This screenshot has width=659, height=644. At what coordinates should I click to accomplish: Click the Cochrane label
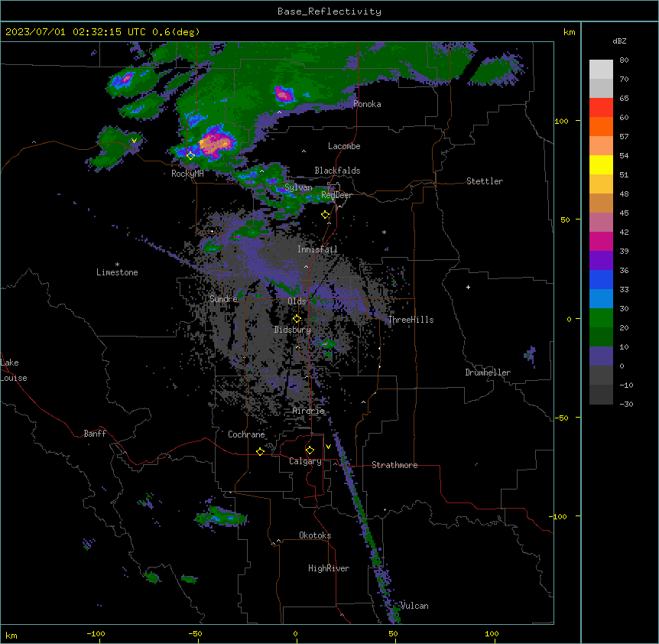246,434
